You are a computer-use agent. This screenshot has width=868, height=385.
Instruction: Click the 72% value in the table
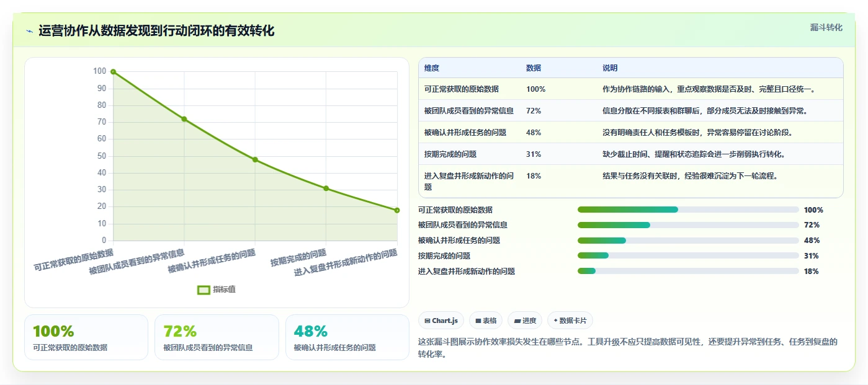[534, 111]
